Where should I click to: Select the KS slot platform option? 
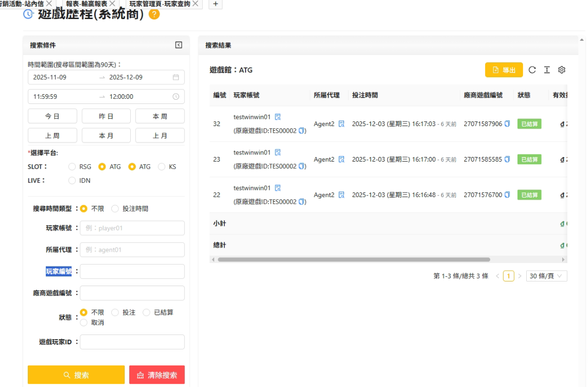click(162, 167)
